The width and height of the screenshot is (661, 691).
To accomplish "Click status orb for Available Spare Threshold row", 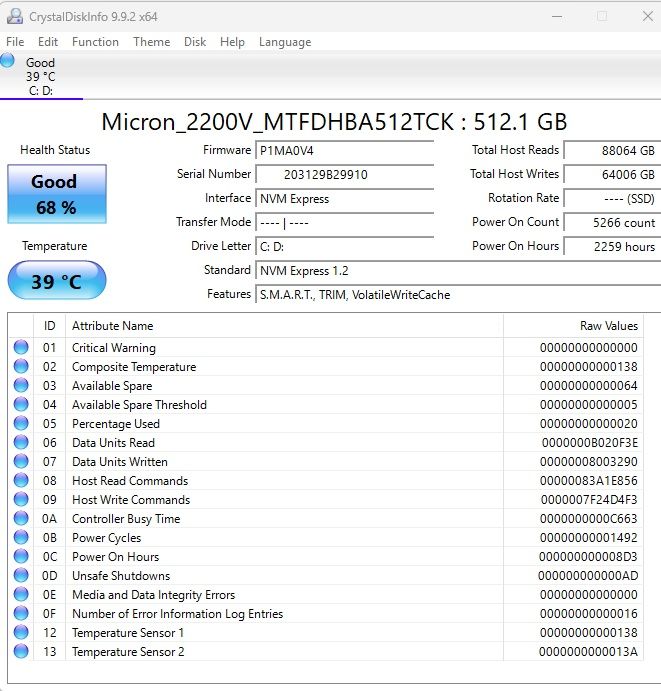I will pos(21,404).
